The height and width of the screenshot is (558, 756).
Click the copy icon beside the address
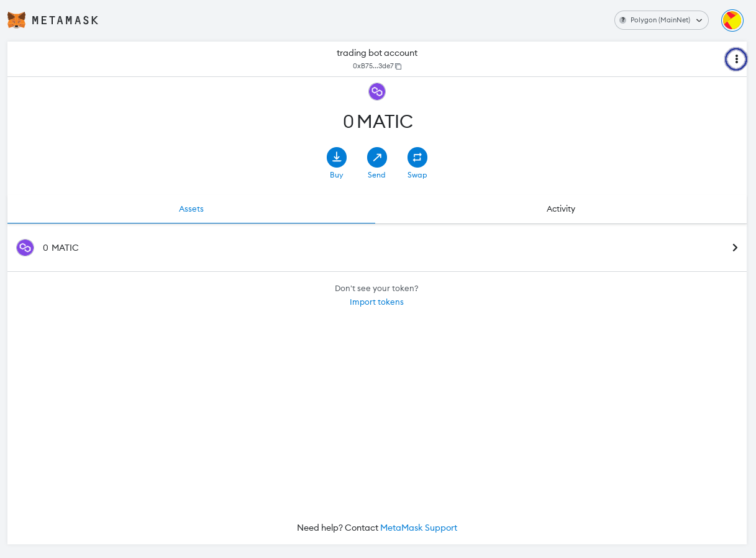398,66
